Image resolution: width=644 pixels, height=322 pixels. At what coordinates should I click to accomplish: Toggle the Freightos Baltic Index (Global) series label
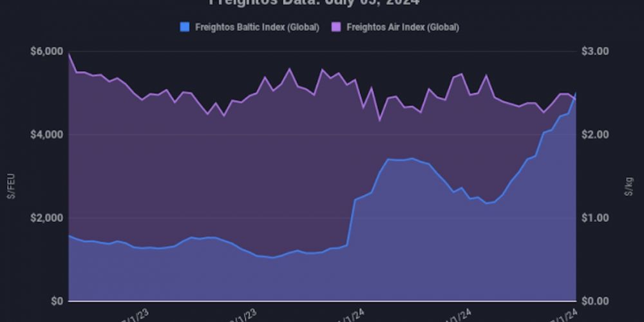[256, 27]
